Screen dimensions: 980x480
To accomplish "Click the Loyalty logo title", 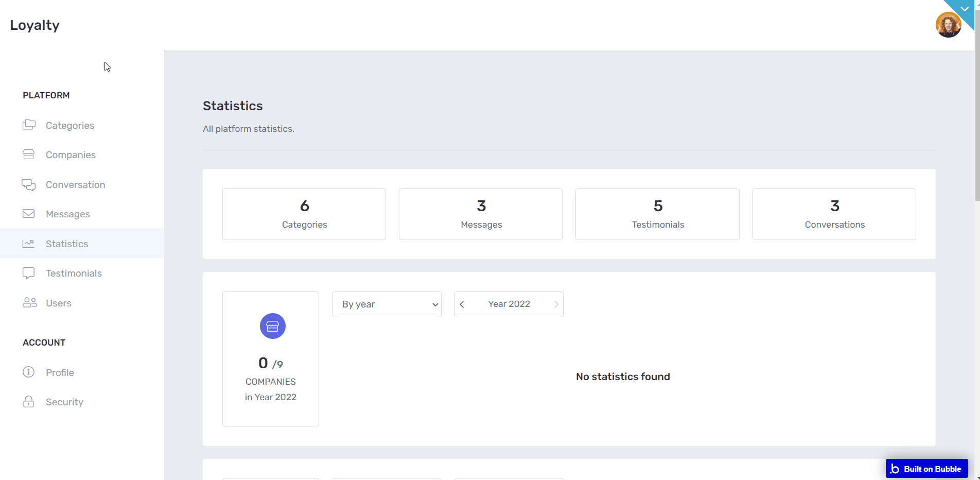I will tap(35, 25).
